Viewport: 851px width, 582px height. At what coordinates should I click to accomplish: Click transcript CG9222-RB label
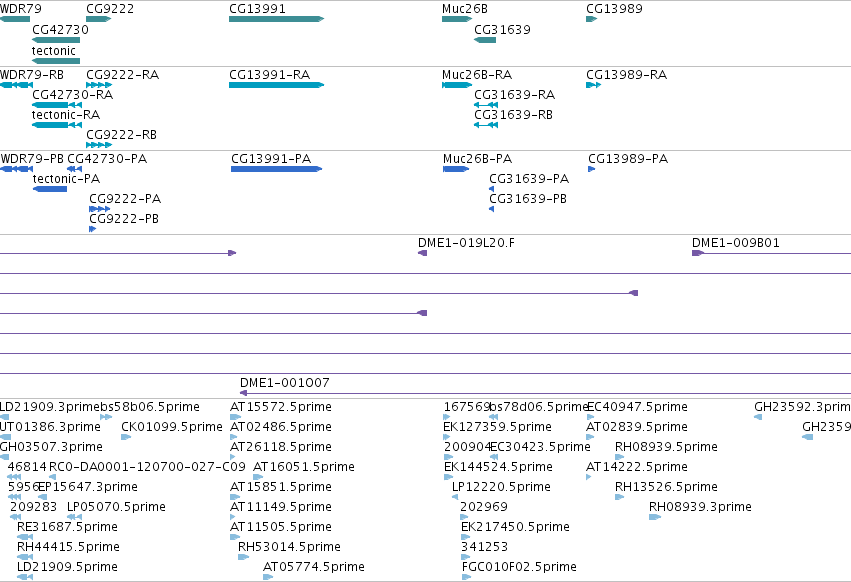(x=121, y=135)
